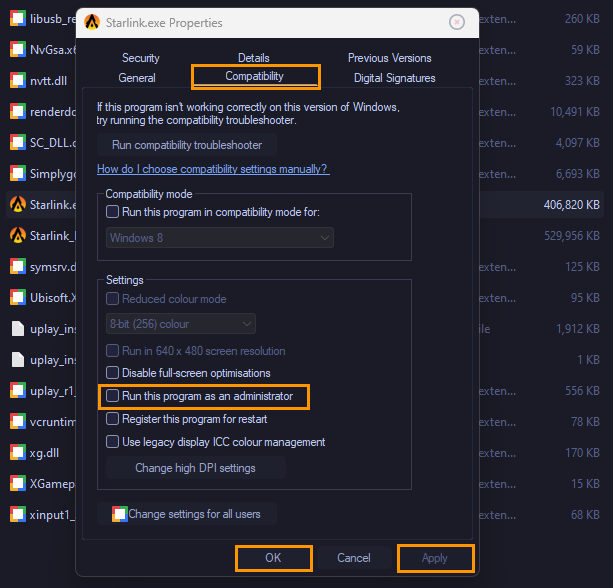
Task: Open the Digital Signatures tab
Action: click(394, 78)
